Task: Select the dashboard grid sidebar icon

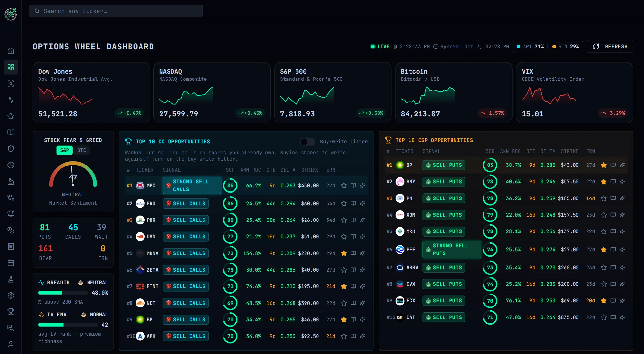Action: coord(11,67)
